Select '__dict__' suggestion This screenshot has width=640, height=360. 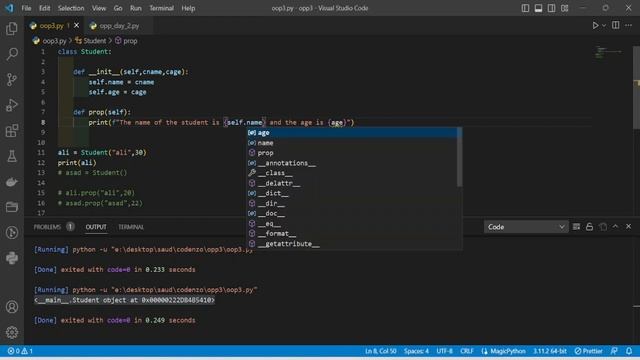pos(352,193)
